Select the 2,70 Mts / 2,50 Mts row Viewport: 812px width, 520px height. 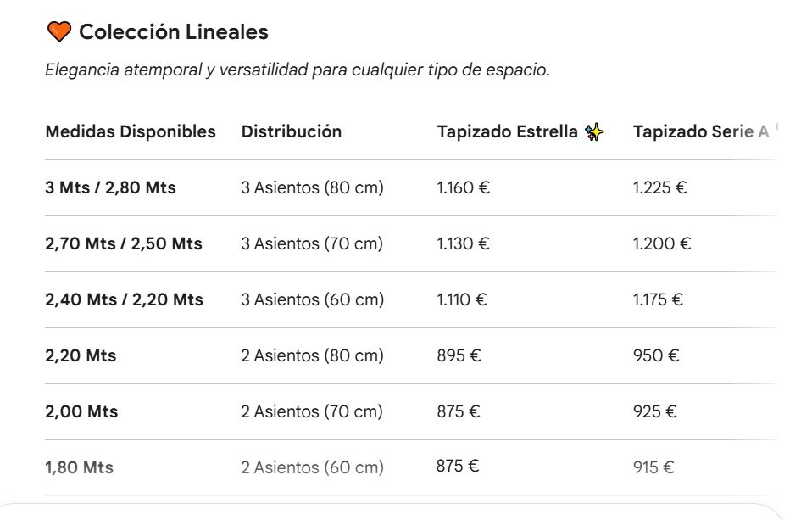410,243
